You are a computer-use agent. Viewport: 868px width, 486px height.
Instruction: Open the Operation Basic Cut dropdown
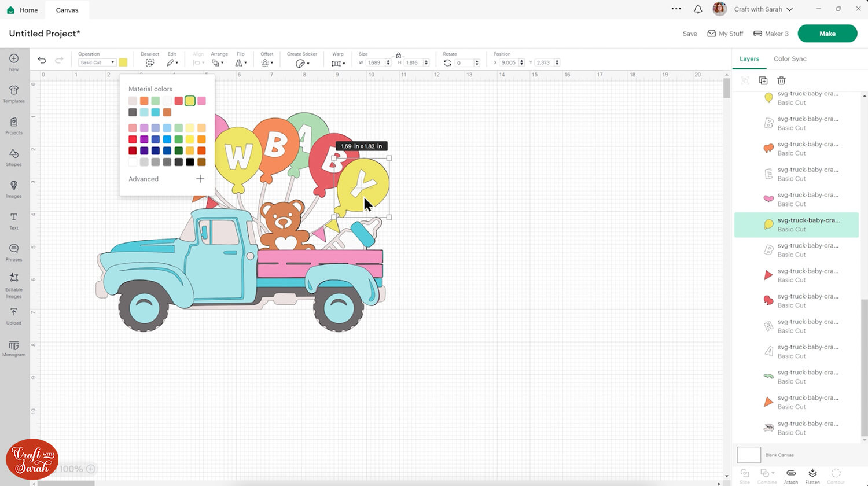[x=97, y=62]
